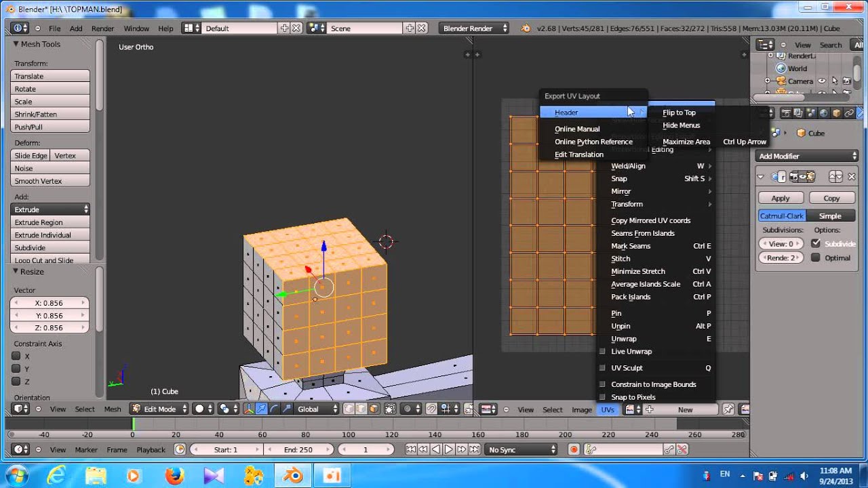
Task: Adjust the X vector value field
Action: click(49, 303)
